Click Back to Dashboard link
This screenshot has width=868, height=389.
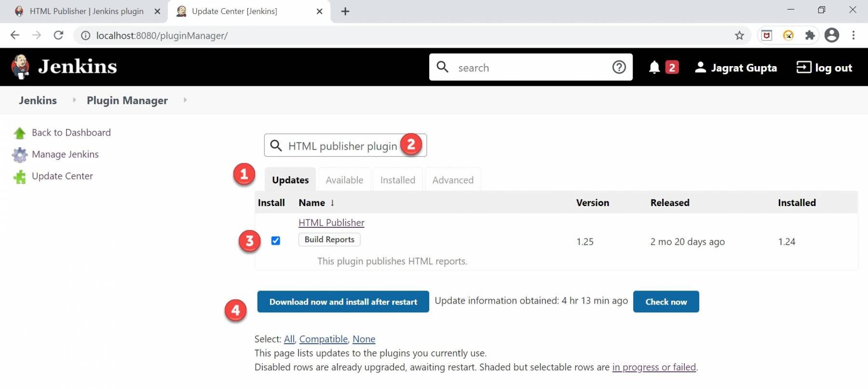pos(71,133)
